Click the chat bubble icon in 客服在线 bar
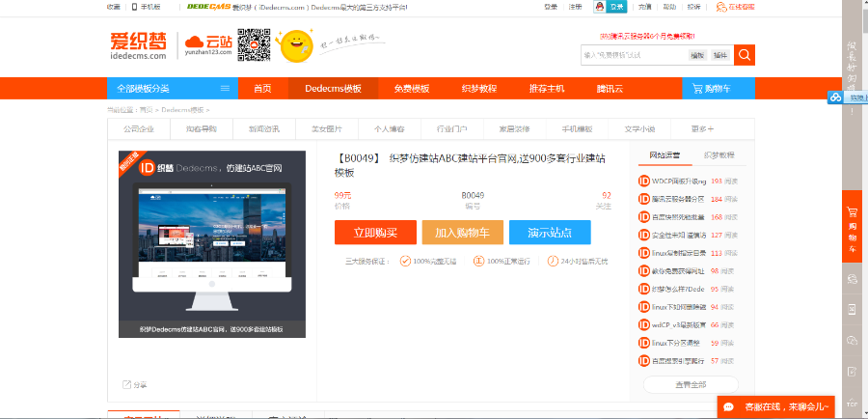The image size is (868, 419). 730,407
